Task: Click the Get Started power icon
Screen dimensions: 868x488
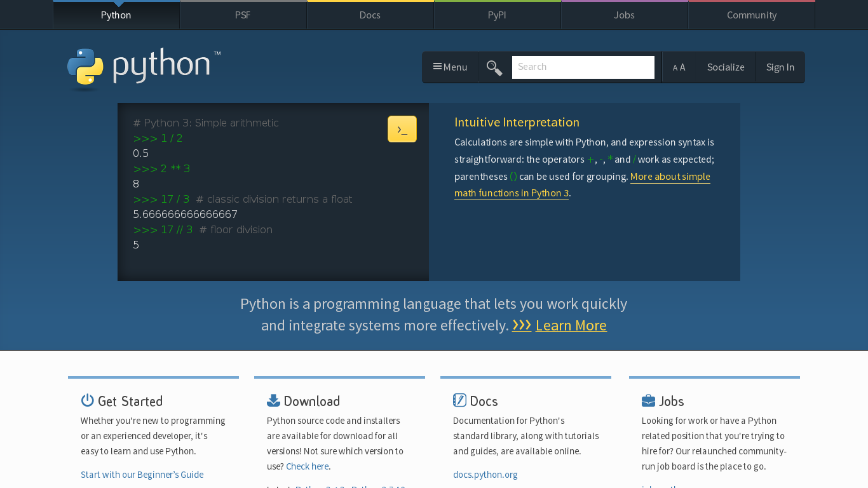Action: click(x=88, y=400)
